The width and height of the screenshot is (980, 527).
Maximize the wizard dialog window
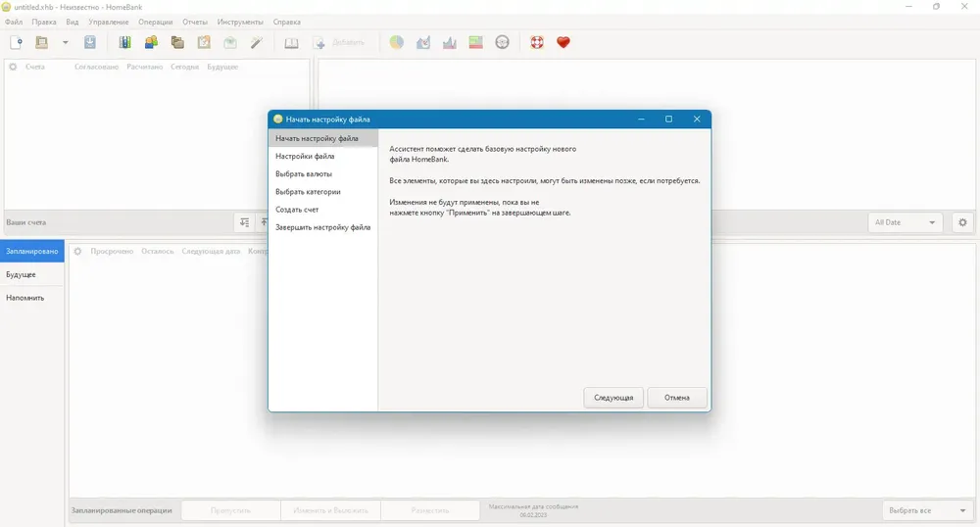click(x=668, y=120)
